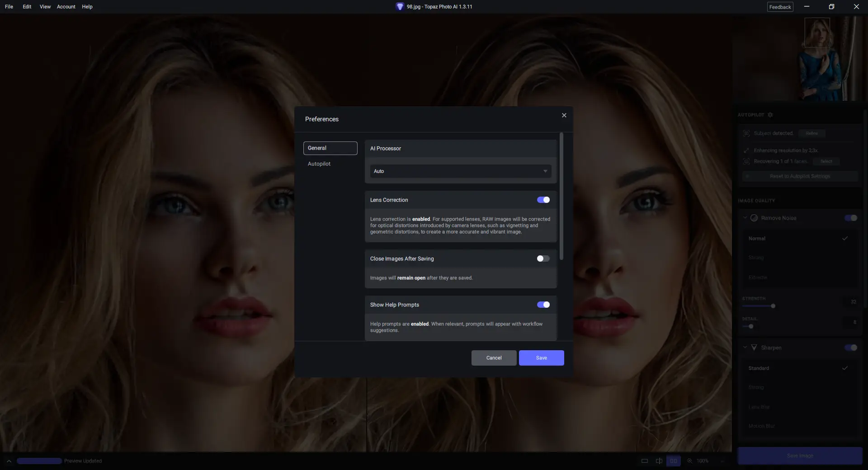Collapse the Remove Noise section chevron
The image size is (868, 470).
click(x=745, y=218)
